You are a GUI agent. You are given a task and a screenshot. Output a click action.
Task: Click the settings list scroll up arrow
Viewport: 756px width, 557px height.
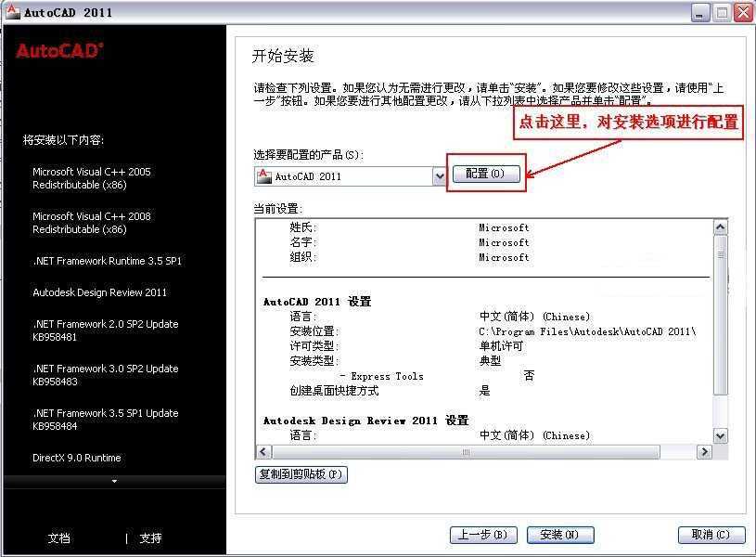pos(721,227)
